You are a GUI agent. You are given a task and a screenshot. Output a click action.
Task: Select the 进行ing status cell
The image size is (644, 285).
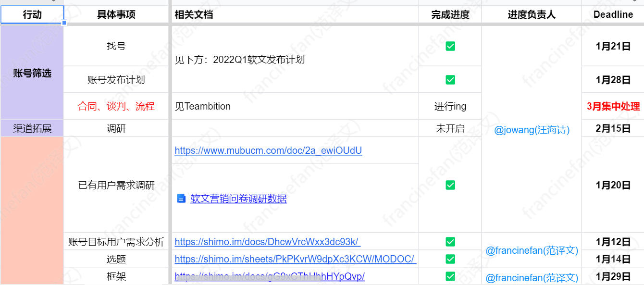point(450,106)
